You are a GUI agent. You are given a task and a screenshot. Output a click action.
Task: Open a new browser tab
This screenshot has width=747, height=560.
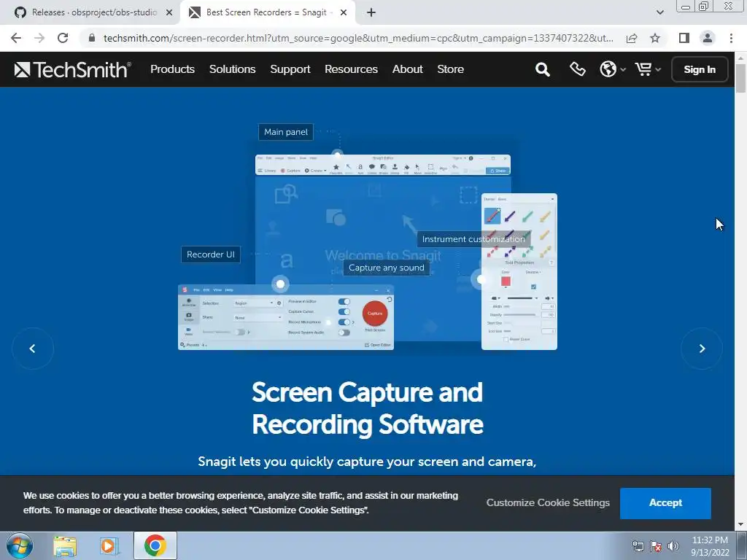tap(371, 13)
